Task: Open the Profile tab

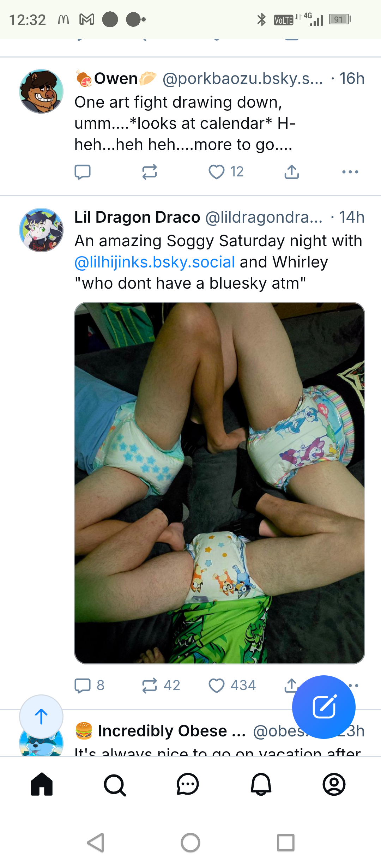Action: pyautogui.click(x=334, y=784)
